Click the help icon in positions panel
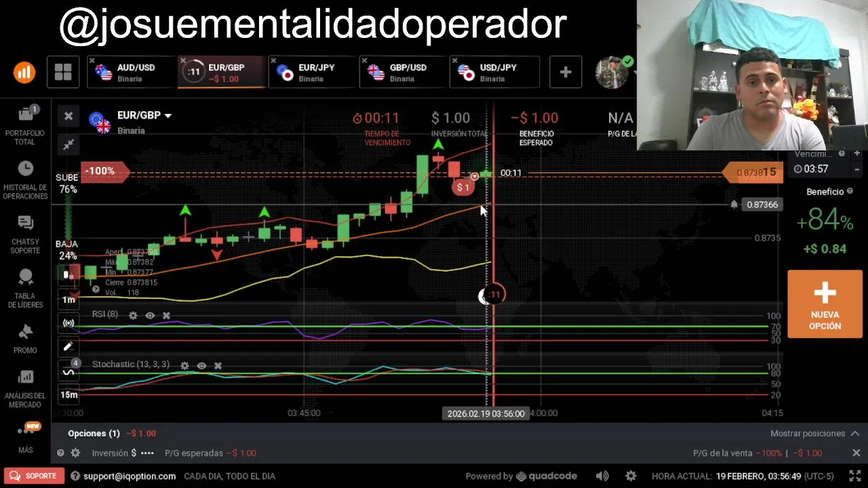The height and width of the screenshot is (488, 868). point(60,453)
